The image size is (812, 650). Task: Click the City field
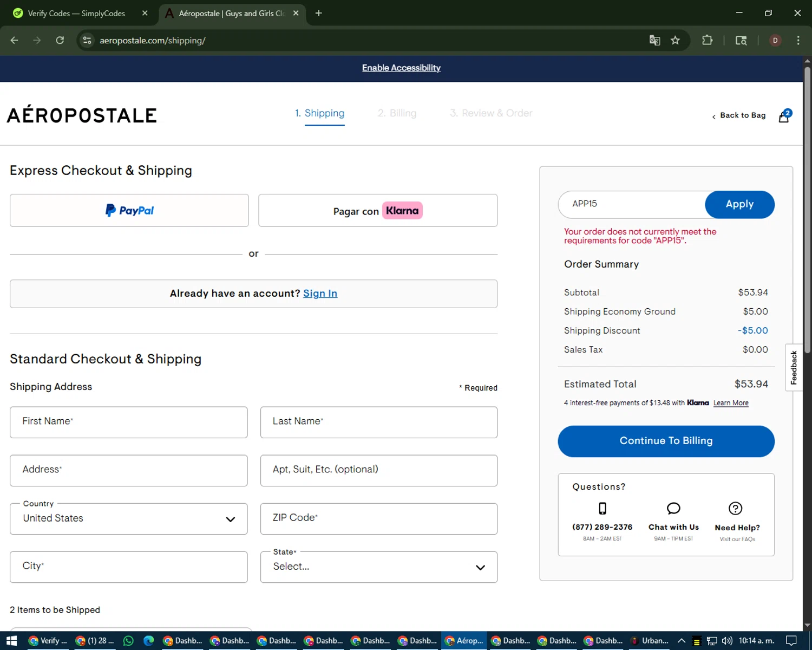tap(129, 567)
